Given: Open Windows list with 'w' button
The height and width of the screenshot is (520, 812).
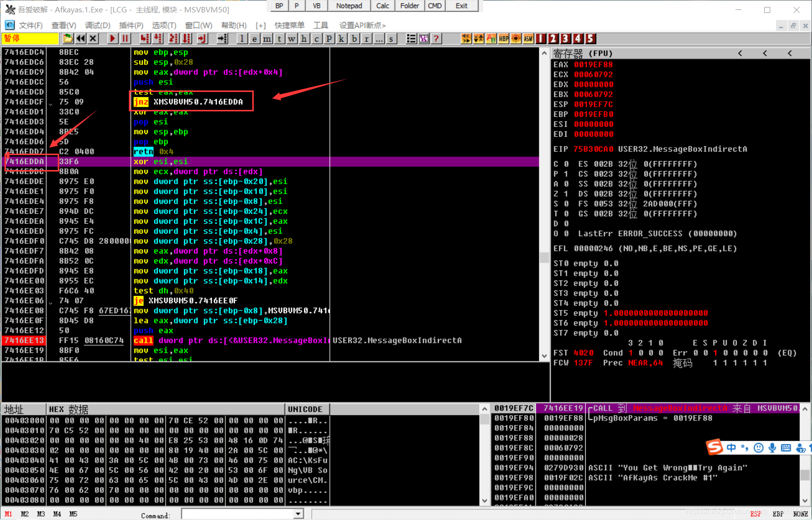Looking at the screenshot, I should tap(292, 38).
